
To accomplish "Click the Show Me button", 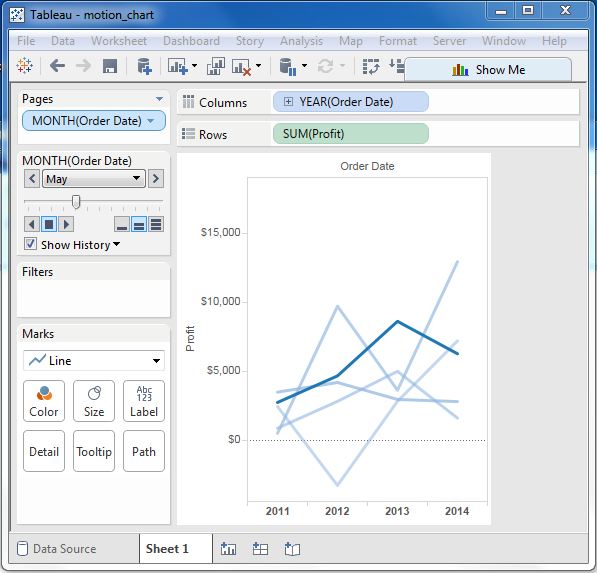I will 488,70.
